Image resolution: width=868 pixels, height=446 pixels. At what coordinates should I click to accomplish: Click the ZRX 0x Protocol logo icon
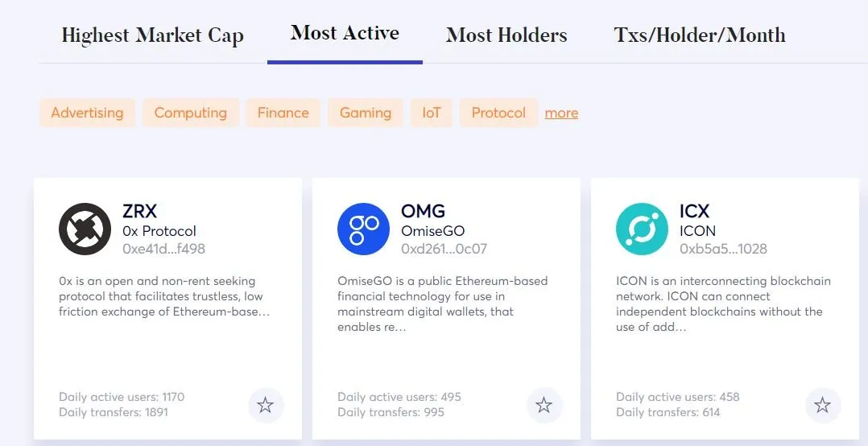pos(85,229)
